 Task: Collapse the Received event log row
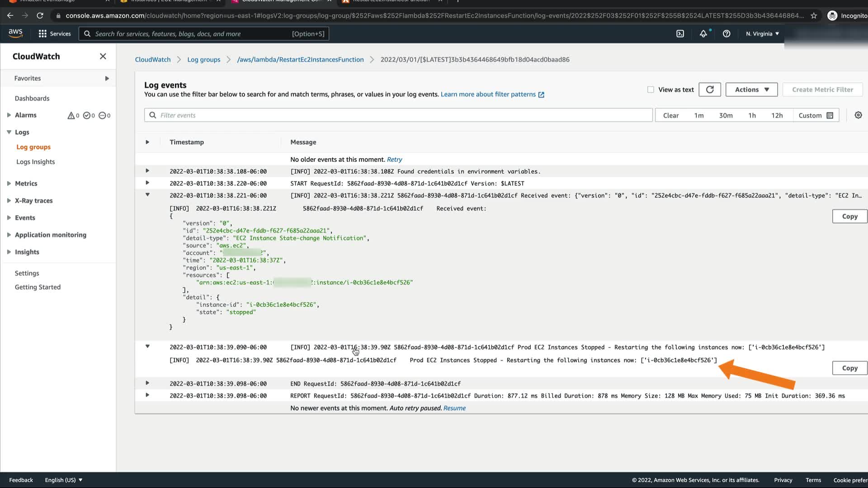(147, 195)
